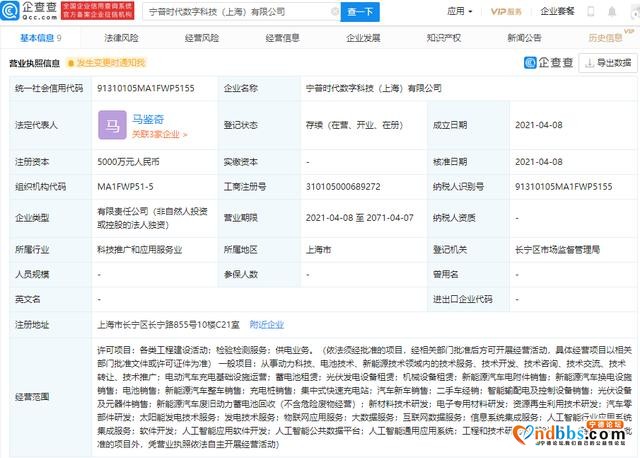
Task: Switch to the 知识产权 tab
Action: [x=444, y=38]
